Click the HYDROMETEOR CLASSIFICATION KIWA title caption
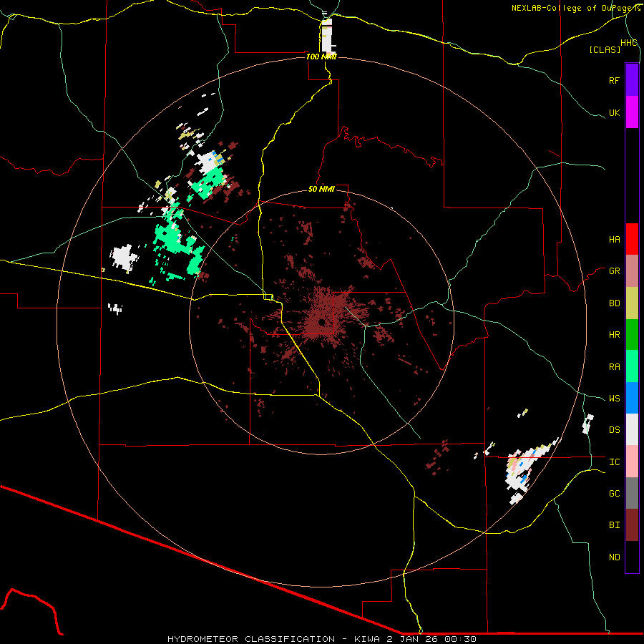 pyautogui.click(x=321, y=639)
